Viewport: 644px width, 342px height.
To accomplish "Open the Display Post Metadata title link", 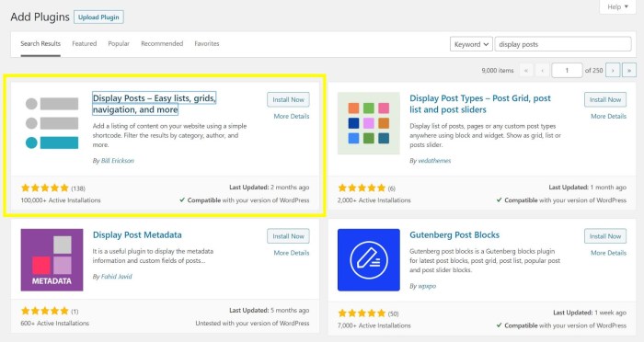I will click(x=137, y=234).
